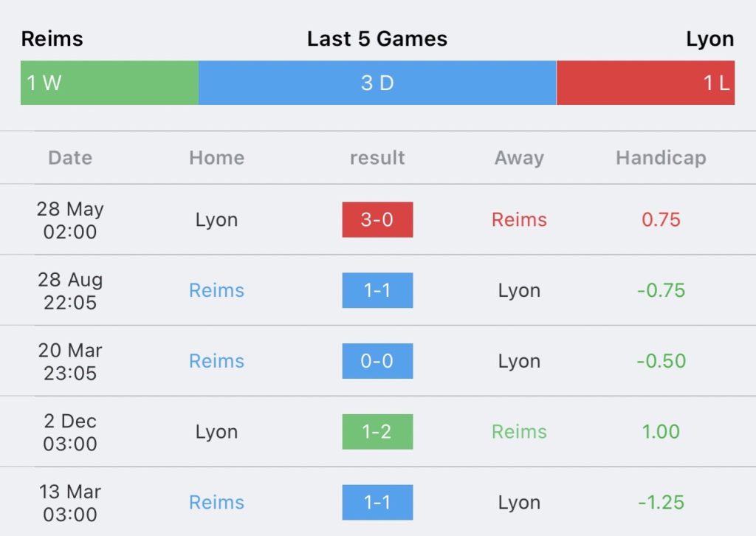Click the -1.25 handicap value
756x536 pixels.
point(661,503)
